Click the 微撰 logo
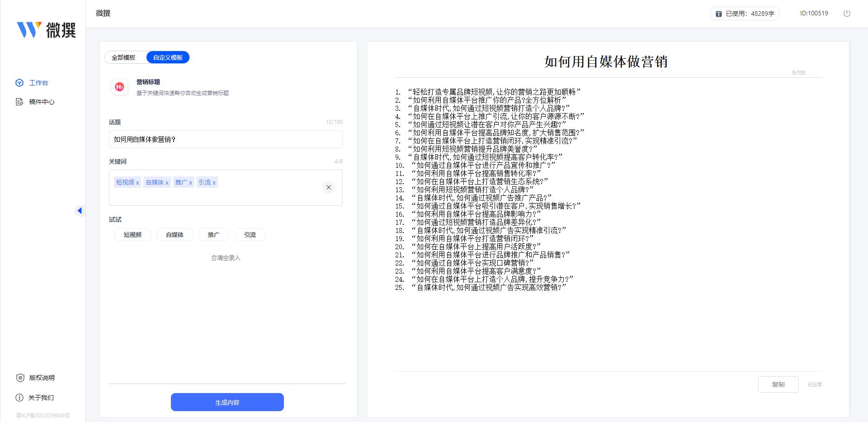Screen dimensions: 868x422 [x=45, y=30]
